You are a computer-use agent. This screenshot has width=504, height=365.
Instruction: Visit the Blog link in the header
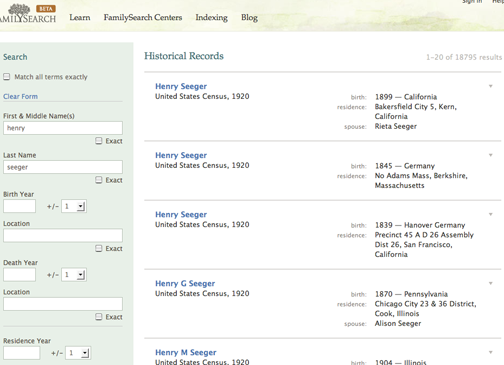[249, 17]
